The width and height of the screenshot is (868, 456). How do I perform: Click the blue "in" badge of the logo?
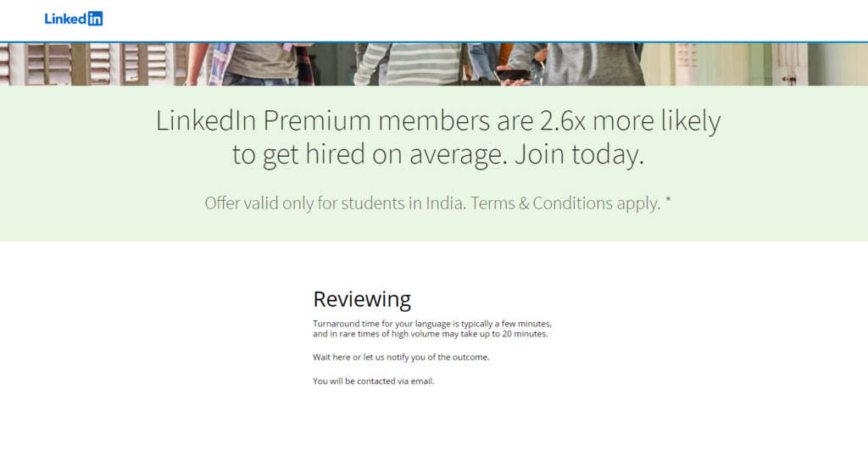pyautogui.click(x=95, y=19)
